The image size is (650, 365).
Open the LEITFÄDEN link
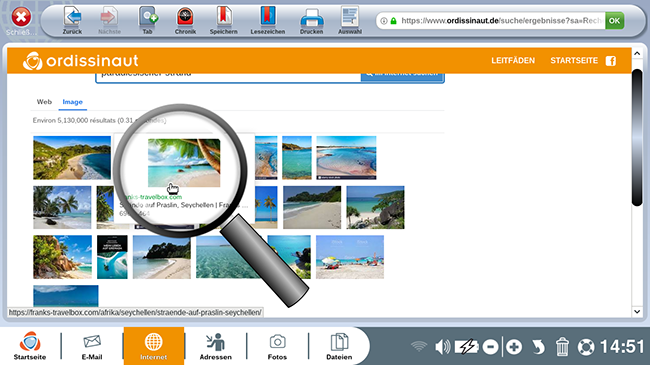click(x=513, y=61)
